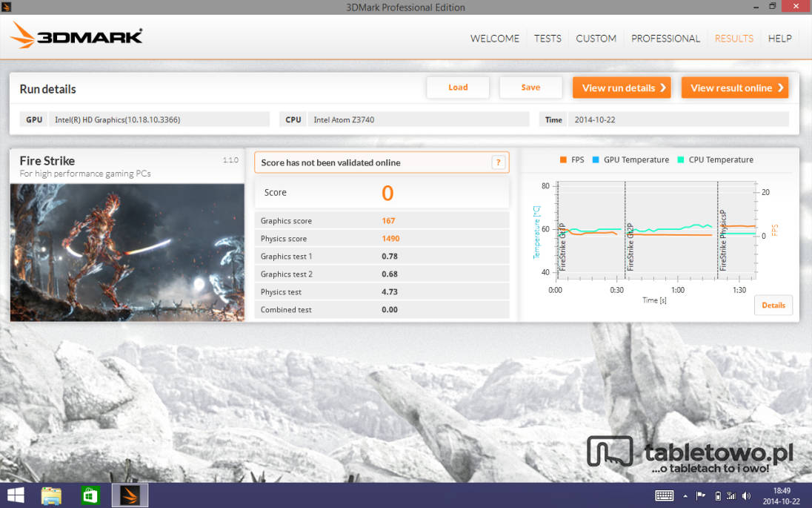Click the Combined test row
Viewport: 812px width, 508px height.
(x=382, y=309)
